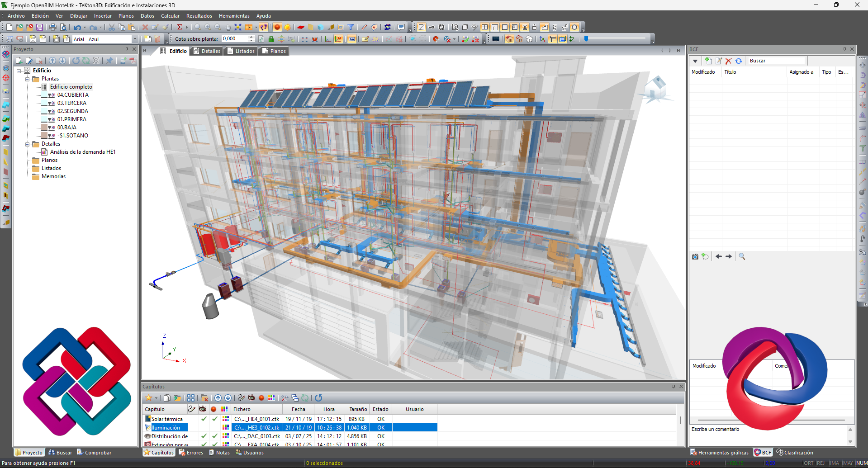Click the speech bubble comment icon
868x468 pixels.
[401, 27]
